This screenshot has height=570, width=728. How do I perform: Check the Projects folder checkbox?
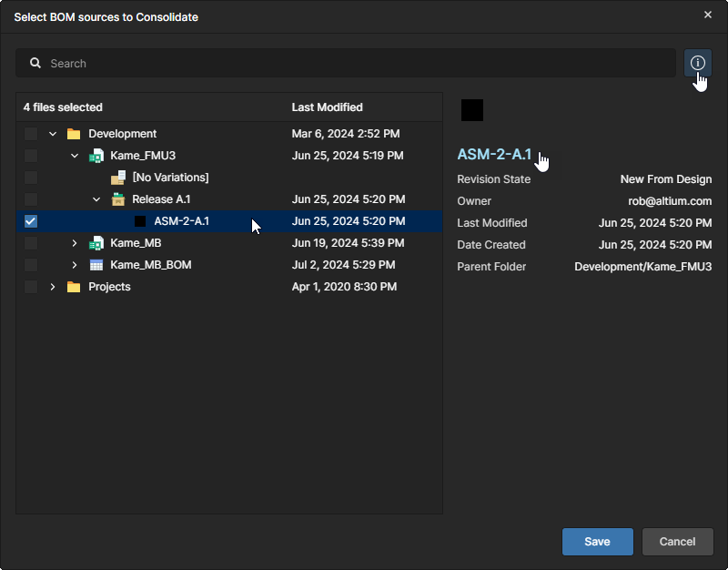[31, 287]
